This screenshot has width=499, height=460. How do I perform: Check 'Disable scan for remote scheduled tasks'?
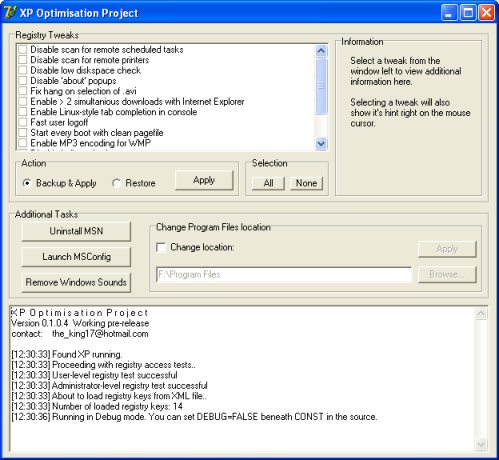coord(23,50)
